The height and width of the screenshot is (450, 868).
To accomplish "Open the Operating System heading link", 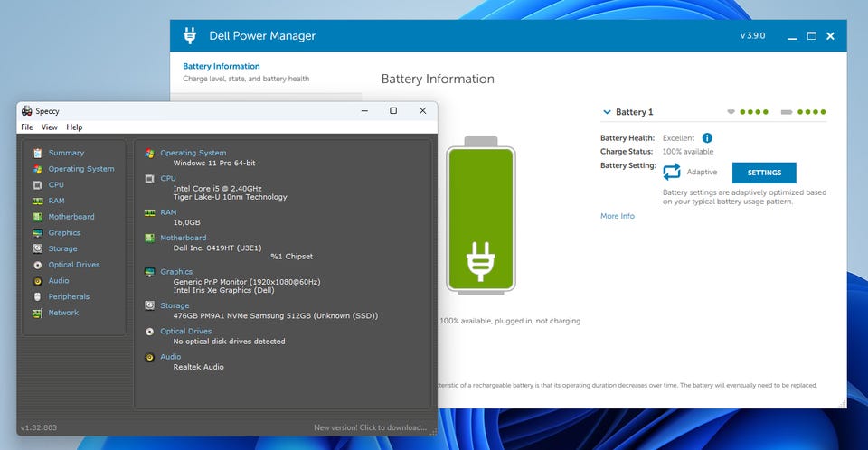I will 193,153.
